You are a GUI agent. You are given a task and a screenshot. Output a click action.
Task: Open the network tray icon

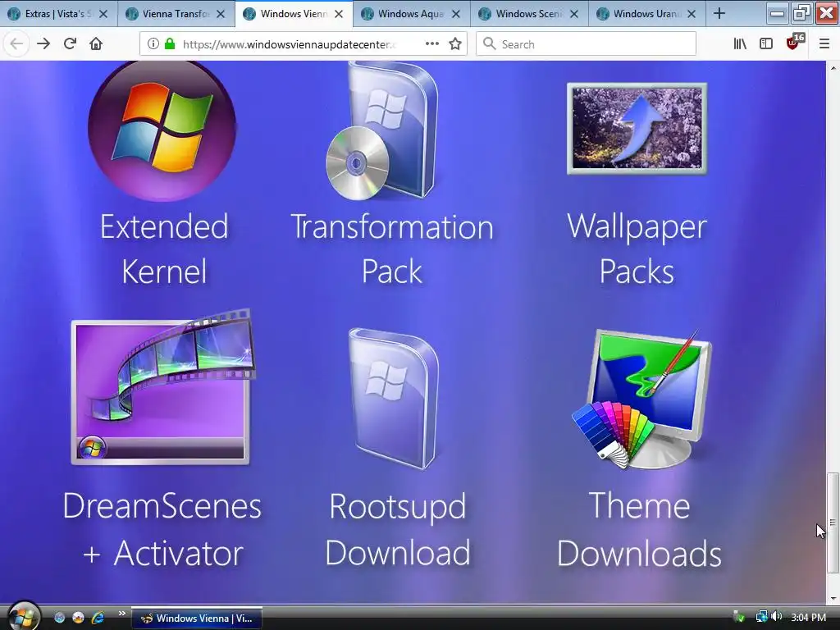point(761,617)
